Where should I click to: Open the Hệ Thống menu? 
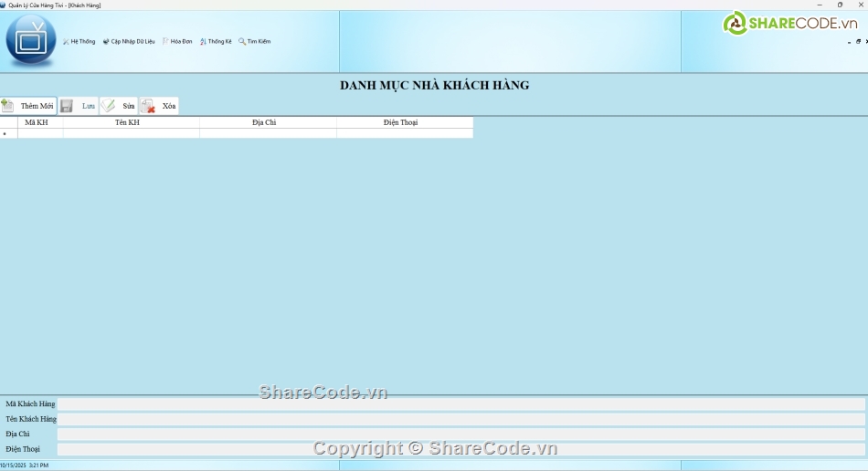[82, 41]
